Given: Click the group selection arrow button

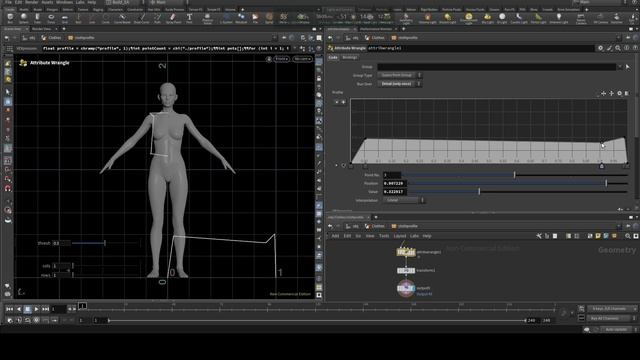Looking at the screenshot, I should pyautogui.click(x=628, y=67).
